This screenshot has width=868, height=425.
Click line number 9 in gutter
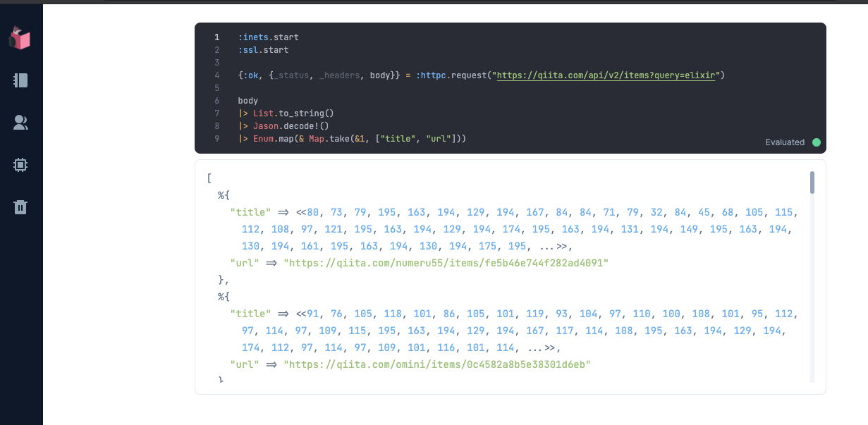click(217, 139)
